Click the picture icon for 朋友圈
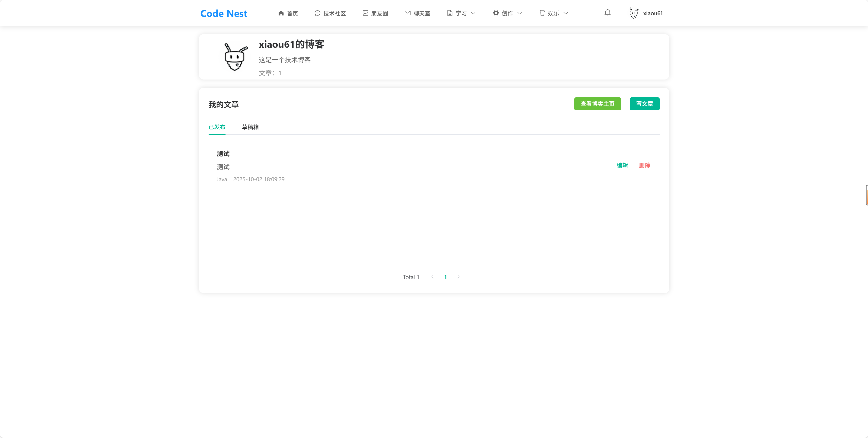 [x=365, y=13]
